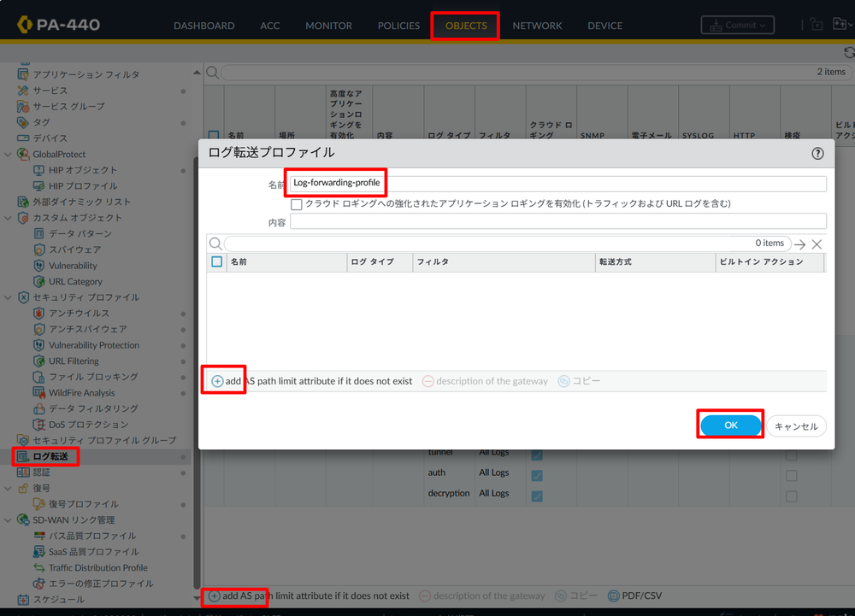
Task: Toggle background table select-all checkbox
Action: (x=214, y=134)
